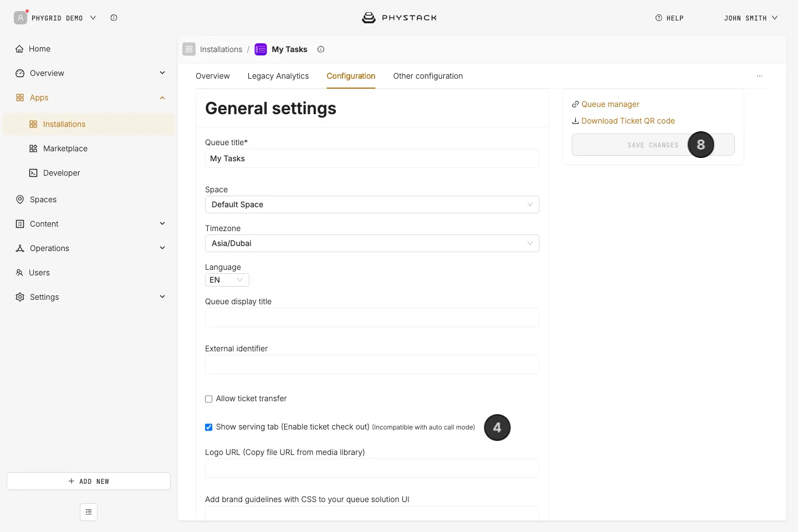
Task: Go to Installations in the breadcrumb
Action: (x=221, y=49)
